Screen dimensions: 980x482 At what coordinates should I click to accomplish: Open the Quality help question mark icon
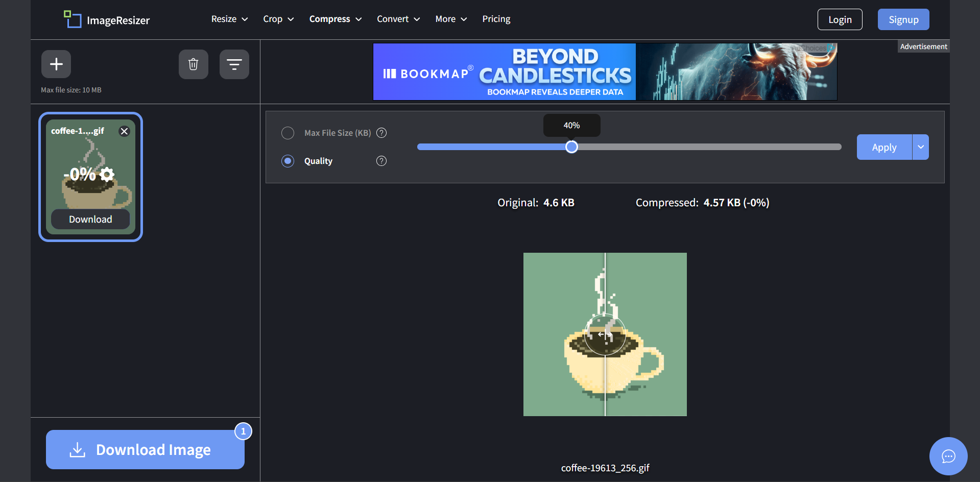381,161
